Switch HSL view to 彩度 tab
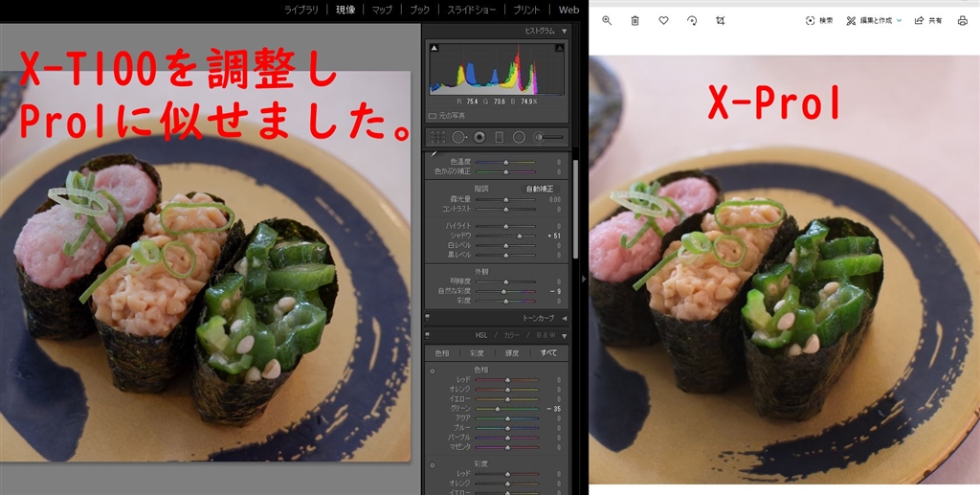 pyautogui.click(x=477, y=353)
